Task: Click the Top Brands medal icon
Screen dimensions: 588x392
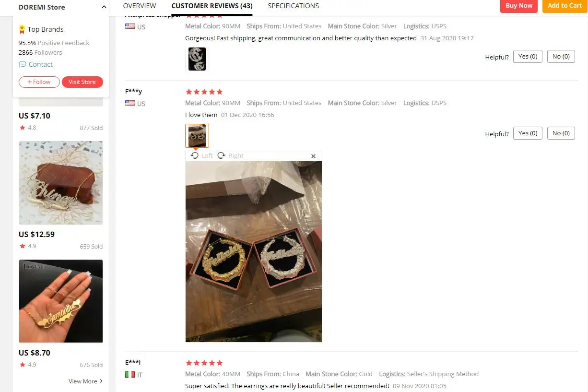Action: 22,29
